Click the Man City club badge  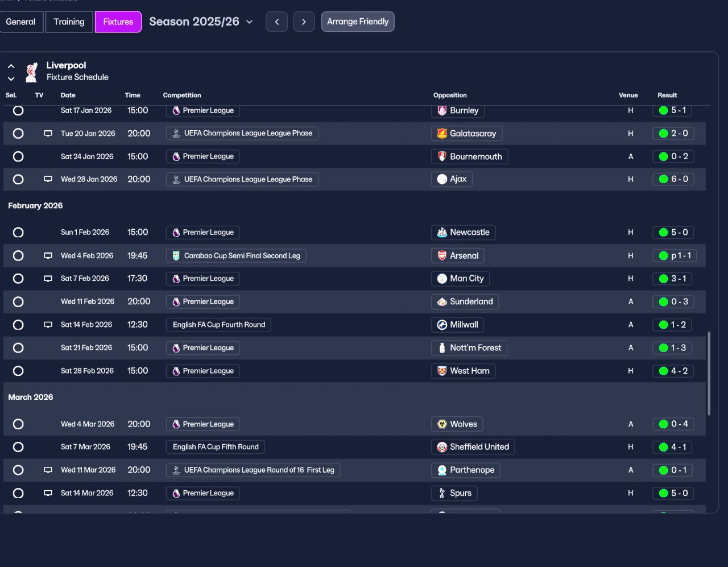[442, 279]
